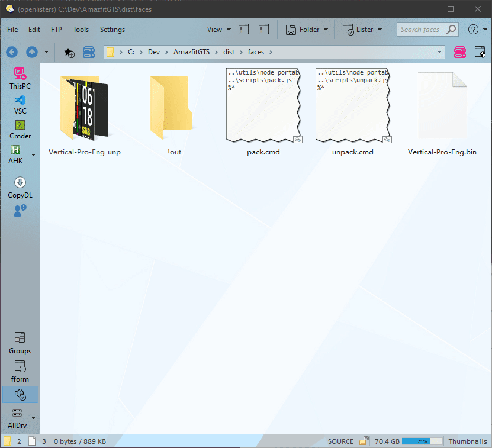Open the Tools menu
Image resolution: width=492 pixels, height=448 pixels.
[x=81, y=30]
